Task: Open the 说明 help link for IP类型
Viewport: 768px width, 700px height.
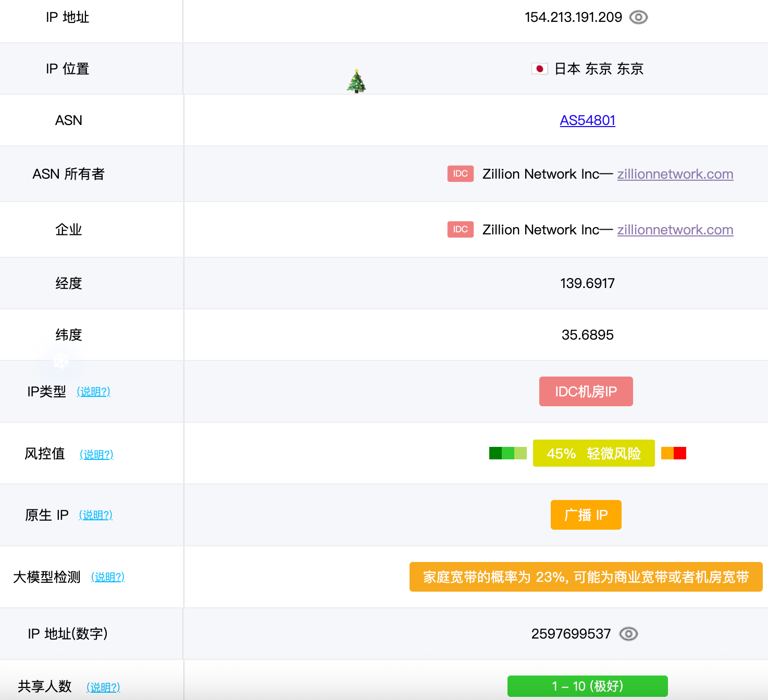Action: [93, 392]
